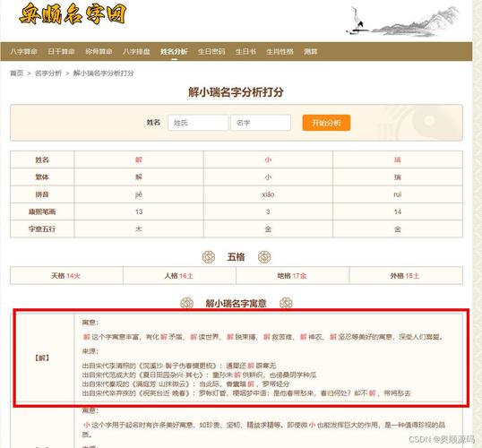This screenshot has width=482, height=448.
Task: Focus the 名字 given name input field
Action: [261, 123]
